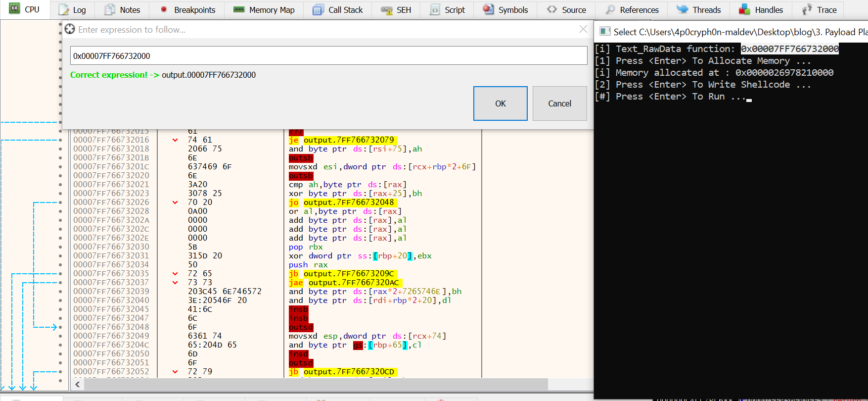Open the CPU tab
The height and width of the screenshot is (401, 868).
tap(25, 9)
